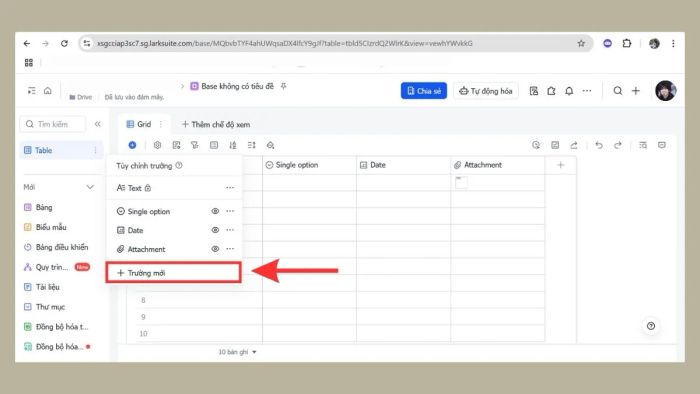Bookmark this page with the star icon
This screenshot has width=700, height=394.
click(x=581, y=43)
